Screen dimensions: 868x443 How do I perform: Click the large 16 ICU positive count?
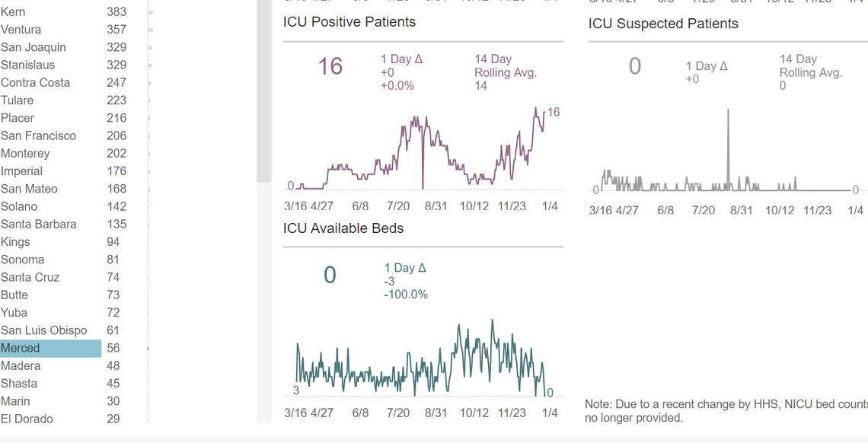click(331, 66)
